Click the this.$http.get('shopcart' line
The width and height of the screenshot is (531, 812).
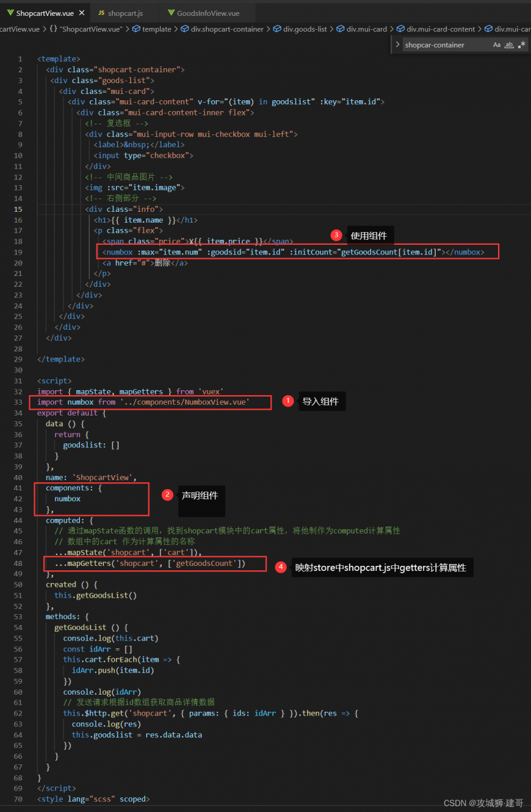click(211, 714)
